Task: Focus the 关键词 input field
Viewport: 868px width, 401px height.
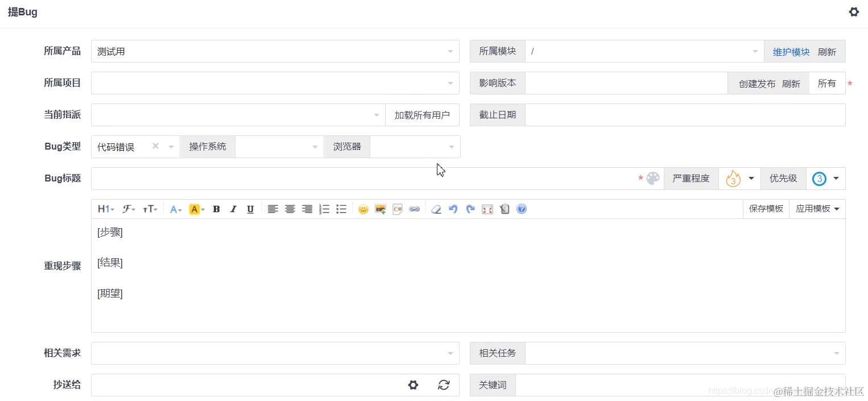Action: [680, 385]
